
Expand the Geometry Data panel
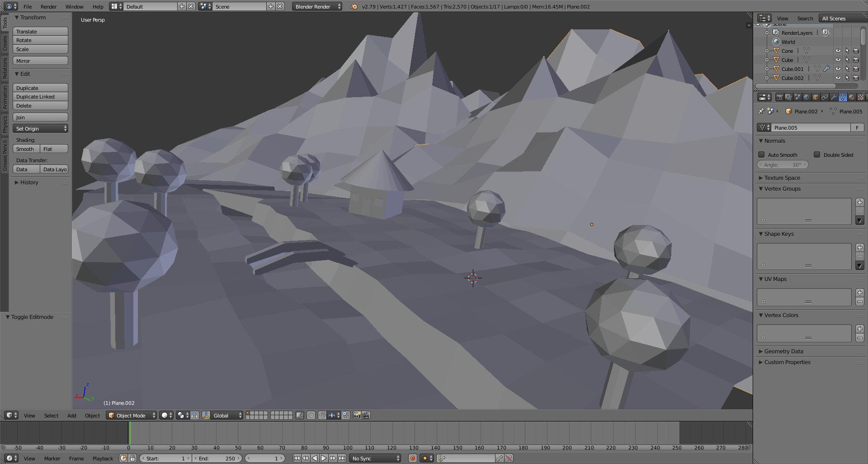tap(783, 352)
